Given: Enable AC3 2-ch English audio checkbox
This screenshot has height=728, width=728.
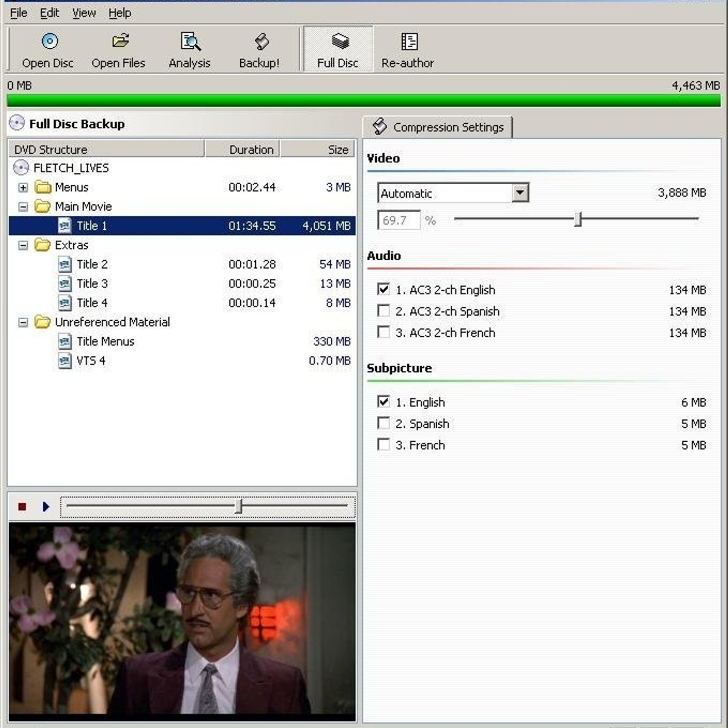Looking at the screenshot, I should click(x=384, y=289).
